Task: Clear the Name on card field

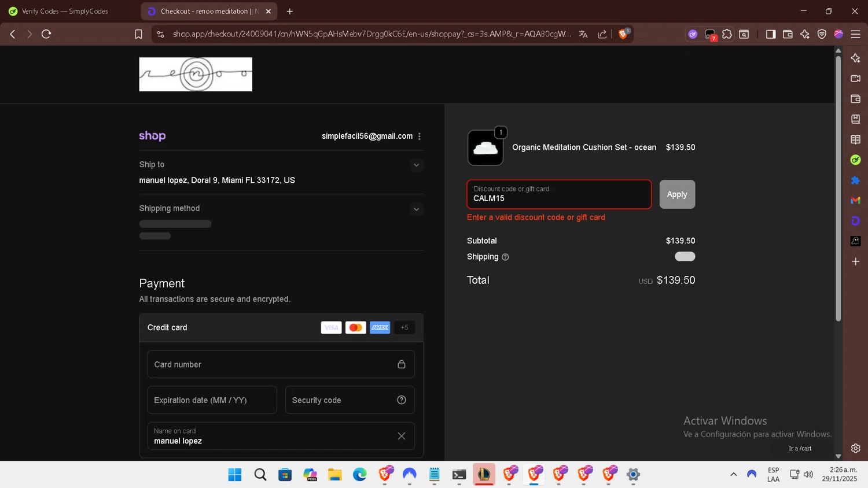Action: pos(402,436)
